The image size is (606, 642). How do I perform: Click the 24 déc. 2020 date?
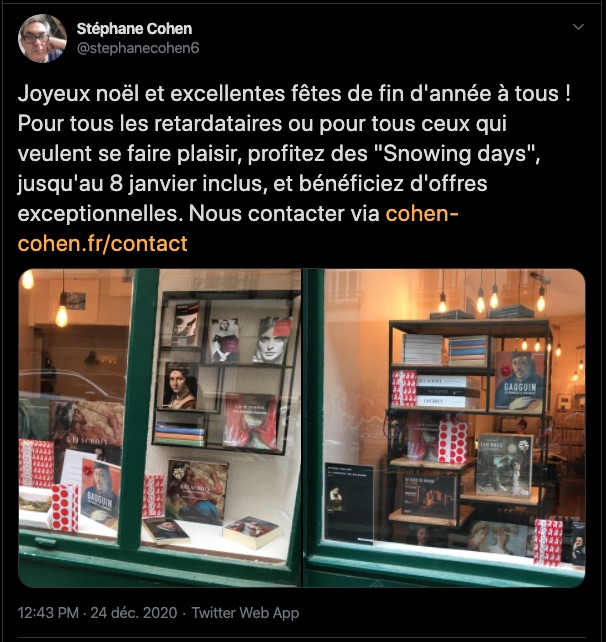[x=133, y=613]
